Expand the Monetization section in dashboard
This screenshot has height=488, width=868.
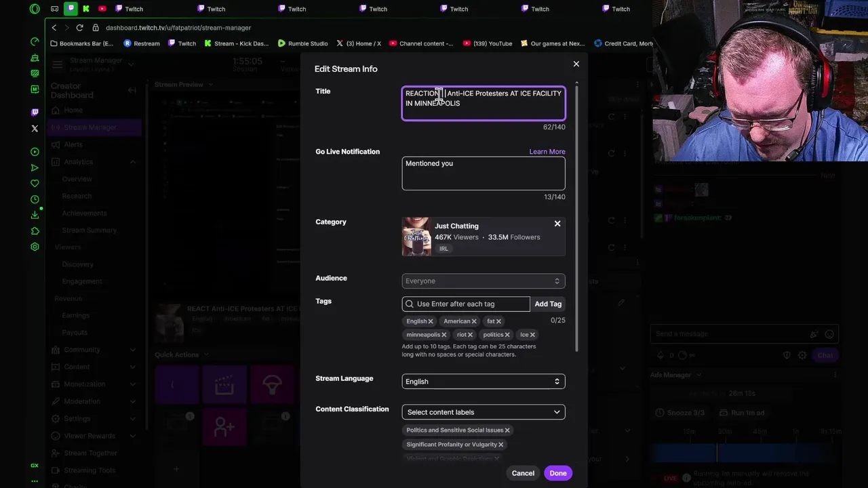[132, 384]
